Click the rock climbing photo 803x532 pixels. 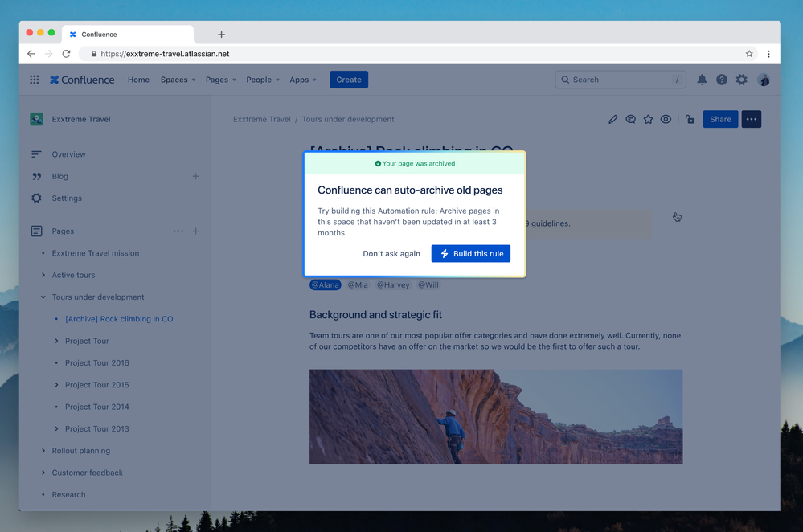point(496,417)
